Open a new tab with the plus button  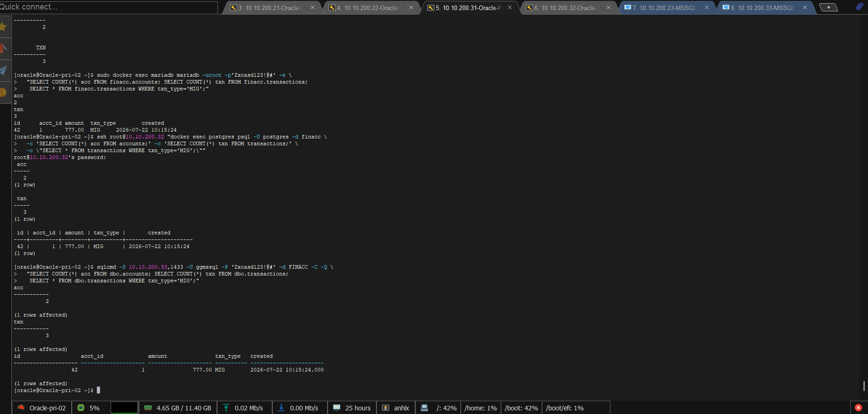828,7
